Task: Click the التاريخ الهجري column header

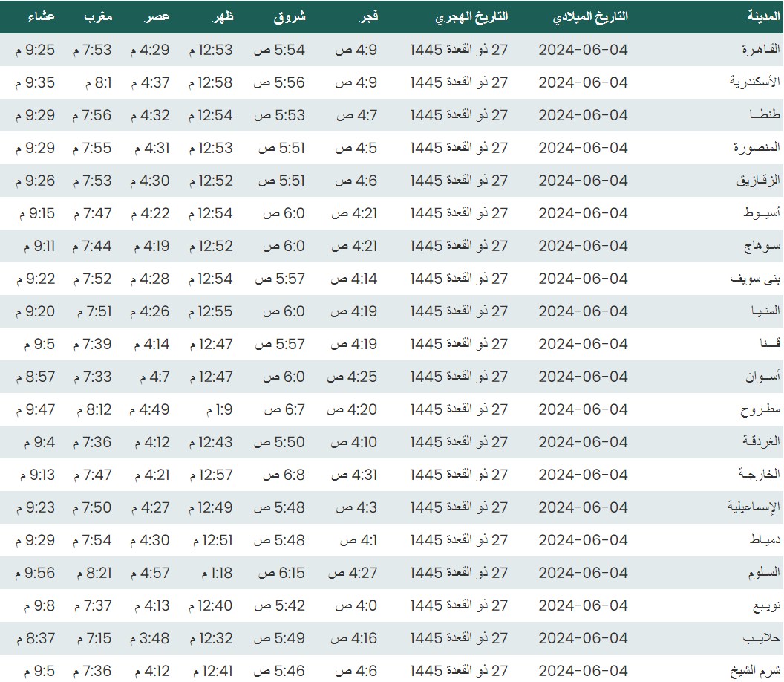Action: pos(471,17)
